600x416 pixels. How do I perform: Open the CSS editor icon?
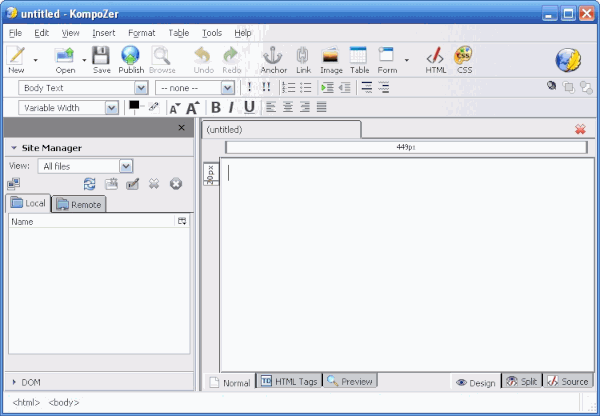[464, 60]
